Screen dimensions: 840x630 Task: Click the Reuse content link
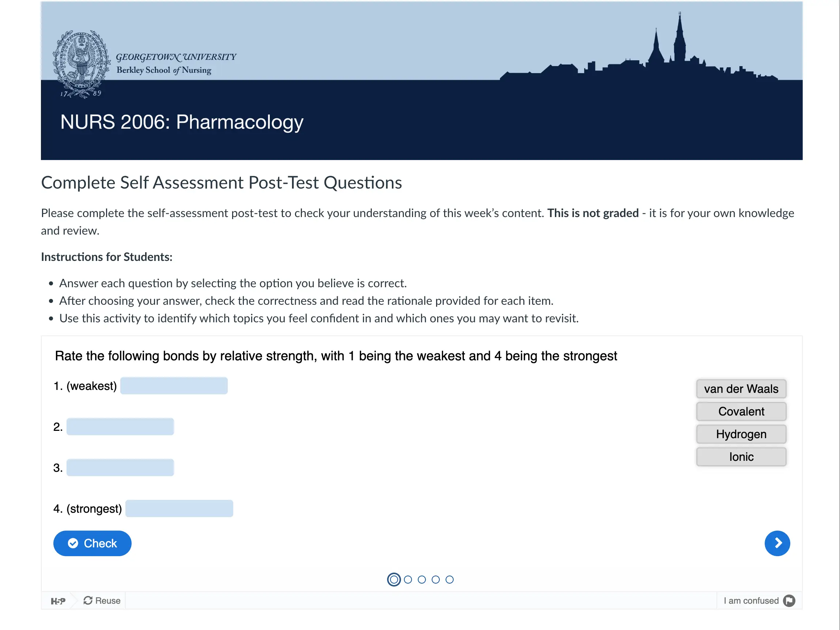pyautogui.click(x=102, y=600)
